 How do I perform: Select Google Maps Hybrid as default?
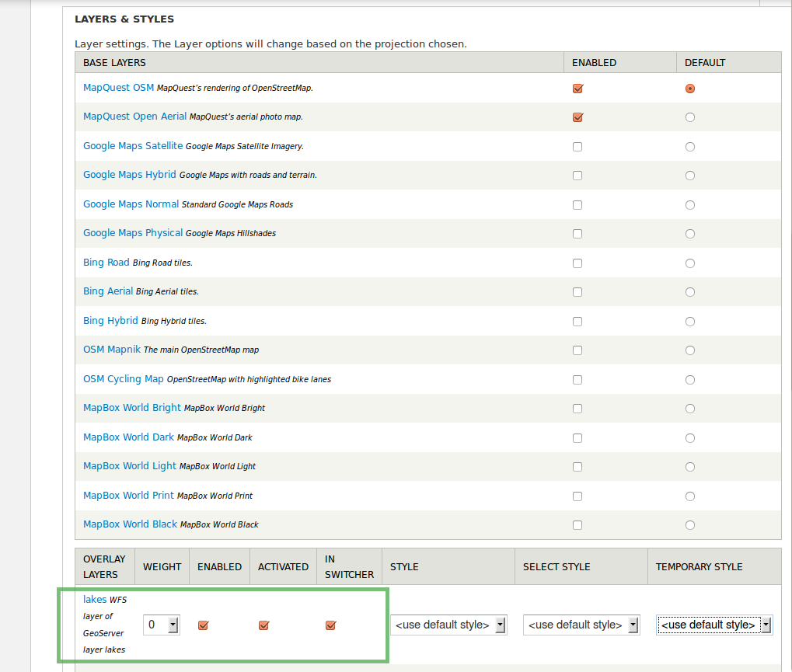click(689, 176)
